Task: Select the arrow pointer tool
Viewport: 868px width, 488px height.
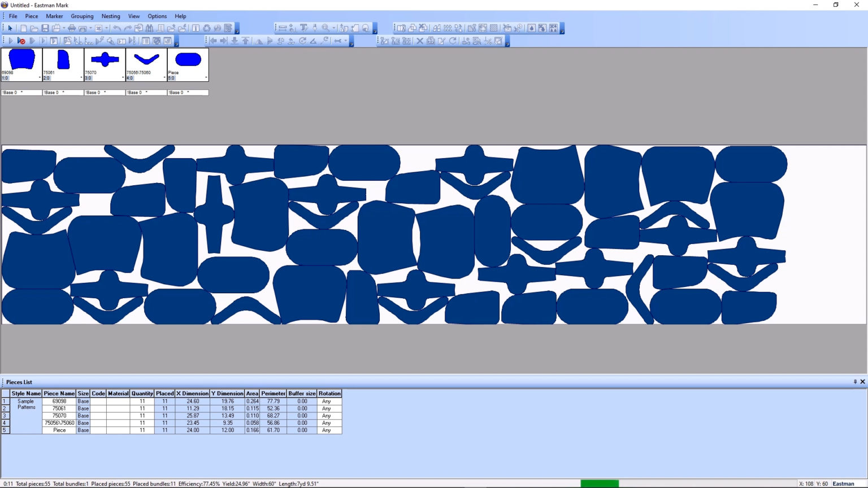Action: pyautogui.click(x=10, y=27)
